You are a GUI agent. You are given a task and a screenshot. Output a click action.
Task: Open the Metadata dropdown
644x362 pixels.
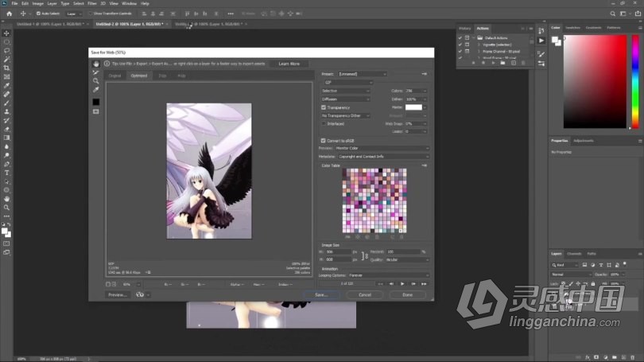383,157
